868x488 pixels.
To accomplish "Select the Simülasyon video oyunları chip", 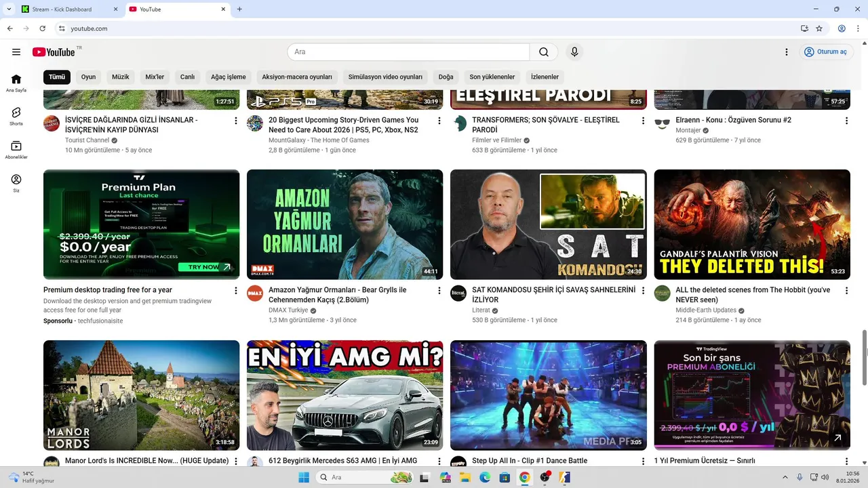I will point(385,77).
